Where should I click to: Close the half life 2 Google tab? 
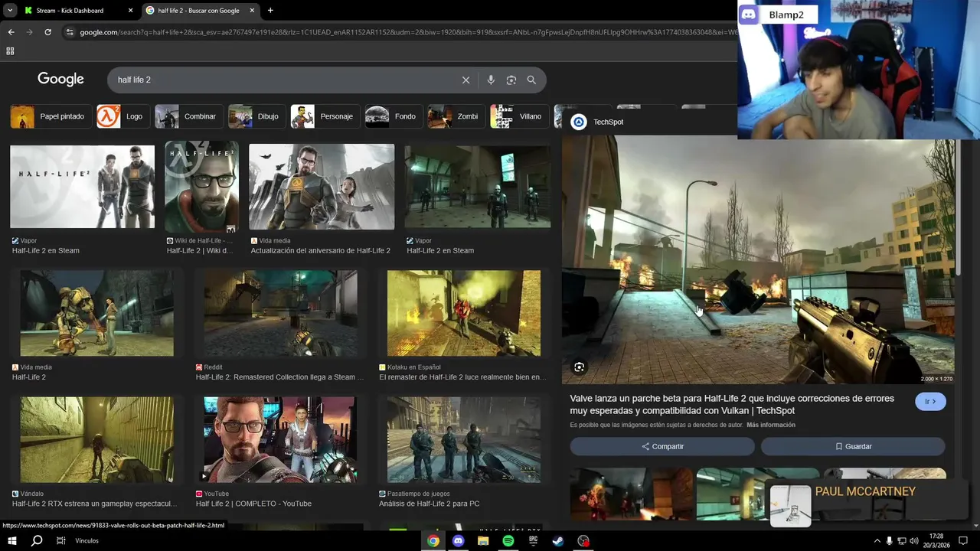click(x=253, y=11)
